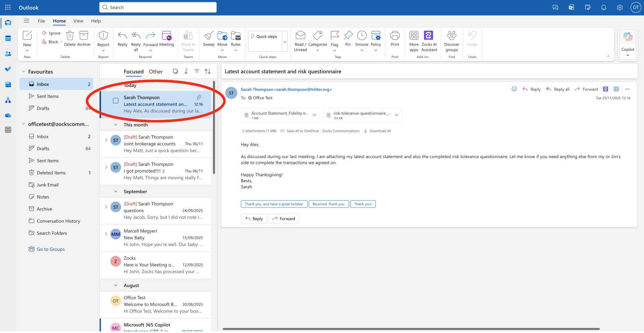Select the Sweep tool in the ribbon
Image resolution: width=644 pixels, height=333 pixels.
point(208,40)
